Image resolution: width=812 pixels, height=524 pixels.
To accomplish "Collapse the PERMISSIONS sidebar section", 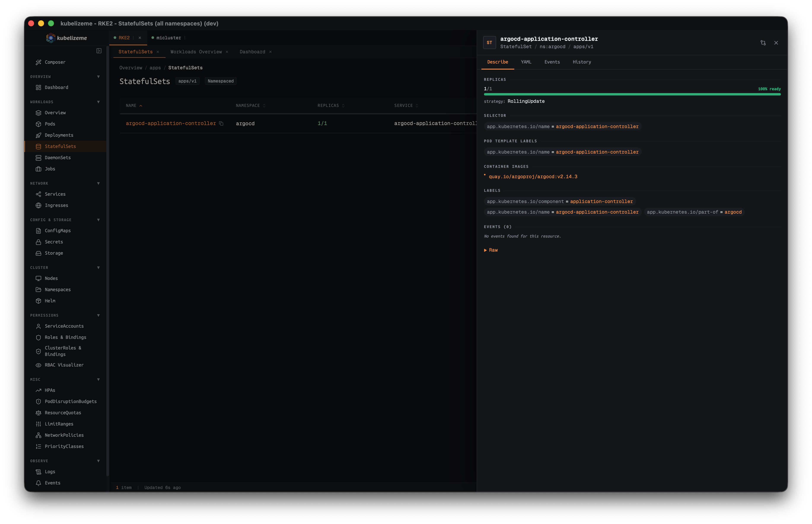I will pos(98,315).
